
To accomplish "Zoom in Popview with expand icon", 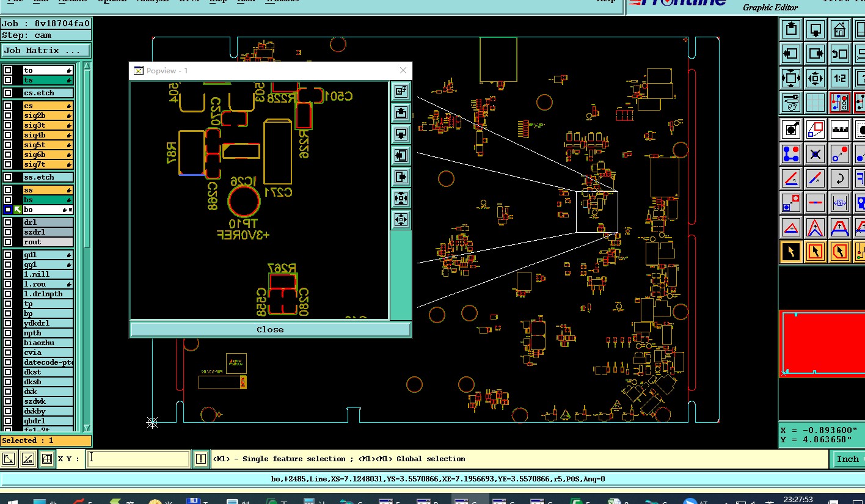I will tap(401, 198).
